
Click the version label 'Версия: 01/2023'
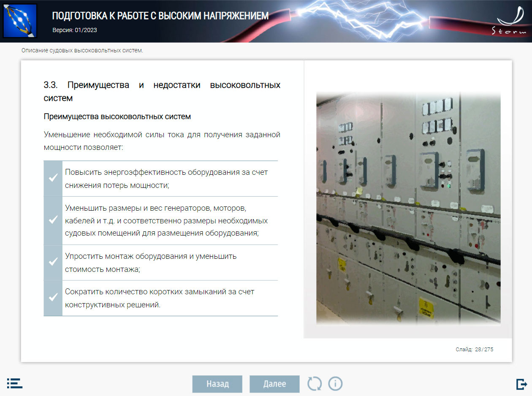75,30
